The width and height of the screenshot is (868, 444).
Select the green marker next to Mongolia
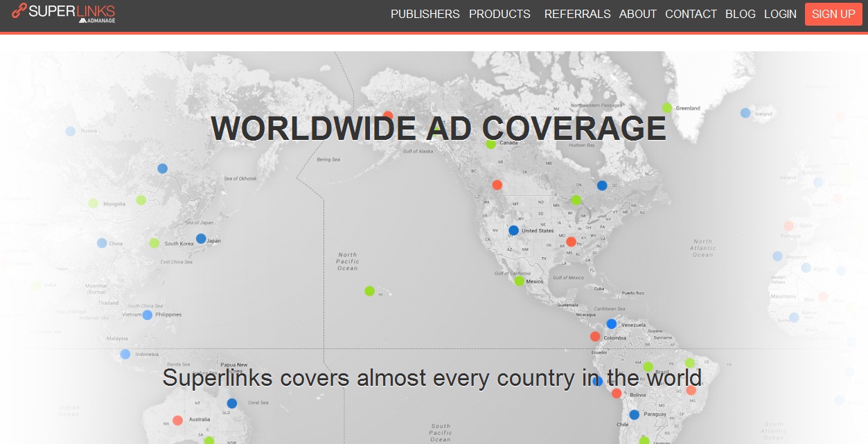click(x=93, y=203)
